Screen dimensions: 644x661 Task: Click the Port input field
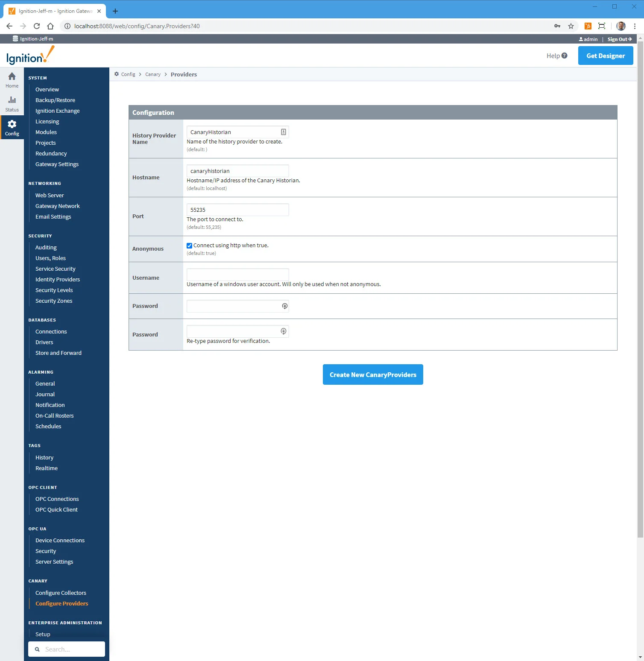[x=238, y=210]
